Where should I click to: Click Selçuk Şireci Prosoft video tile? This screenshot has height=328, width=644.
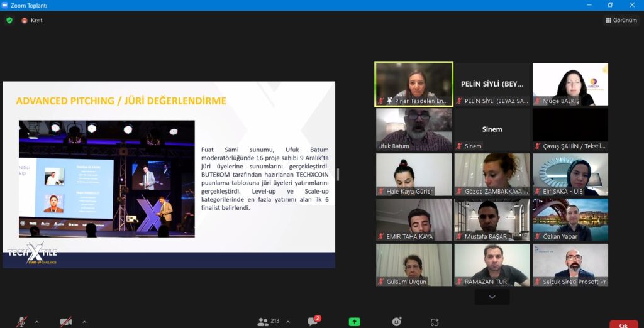570,265
